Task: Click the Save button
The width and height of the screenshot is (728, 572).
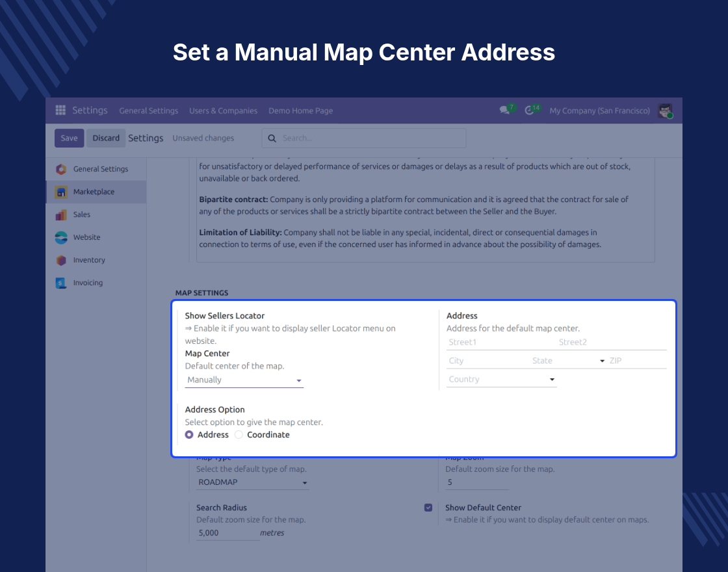Action: pyautogui.click(x=69, y=138)
